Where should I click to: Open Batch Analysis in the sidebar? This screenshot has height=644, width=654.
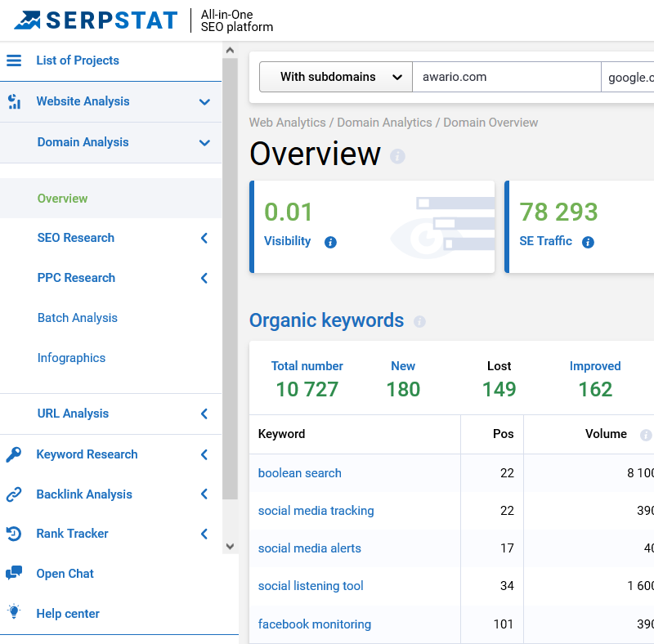(x=78, y=318)
